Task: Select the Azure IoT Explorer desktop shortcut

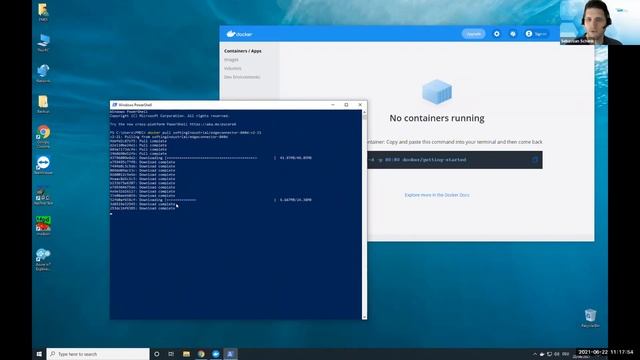Action: point(43,260)
